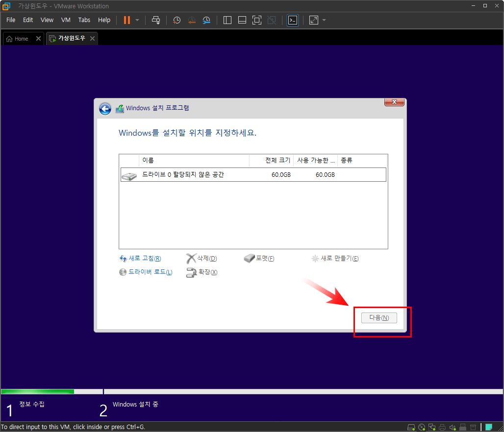This screenshot has width=504, height=432.
Task: Toggle the library sidebar panel icon
Action: tap(227, 20)
